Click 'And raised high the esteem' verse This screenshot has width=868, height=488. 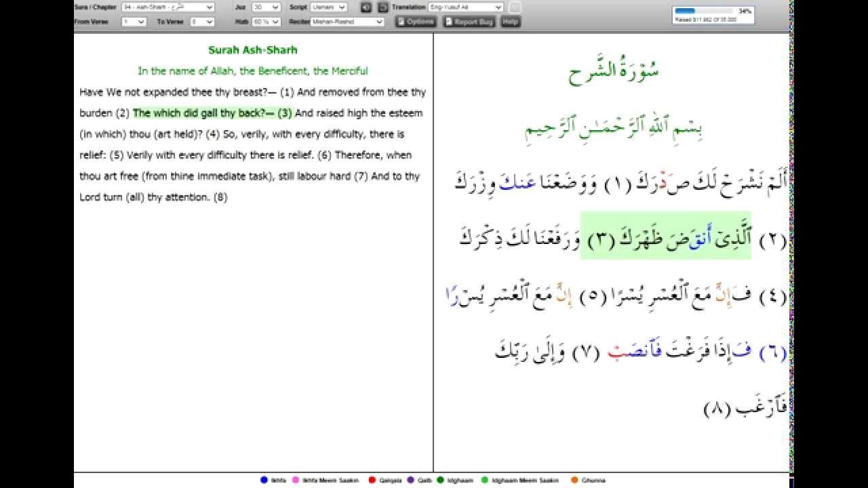[359, 113]
